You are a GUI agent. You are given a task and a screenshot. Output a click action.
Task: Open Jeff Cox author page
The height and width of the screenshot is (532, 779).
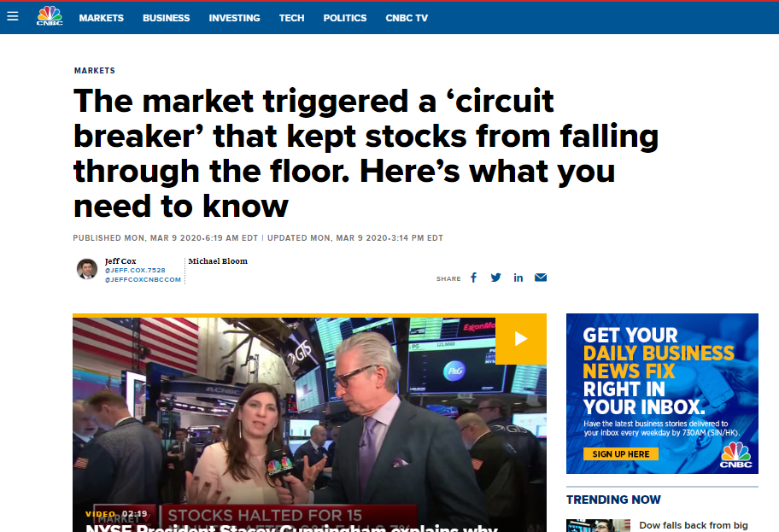click(120, 260)
